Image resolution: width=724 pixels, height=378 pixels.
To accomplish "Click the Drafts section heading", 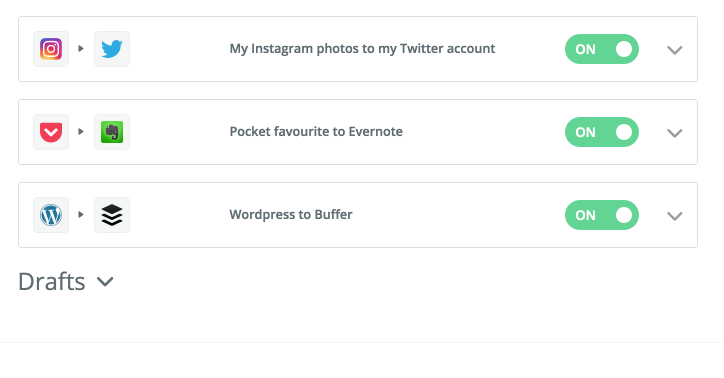I will [x=52, y=282].
